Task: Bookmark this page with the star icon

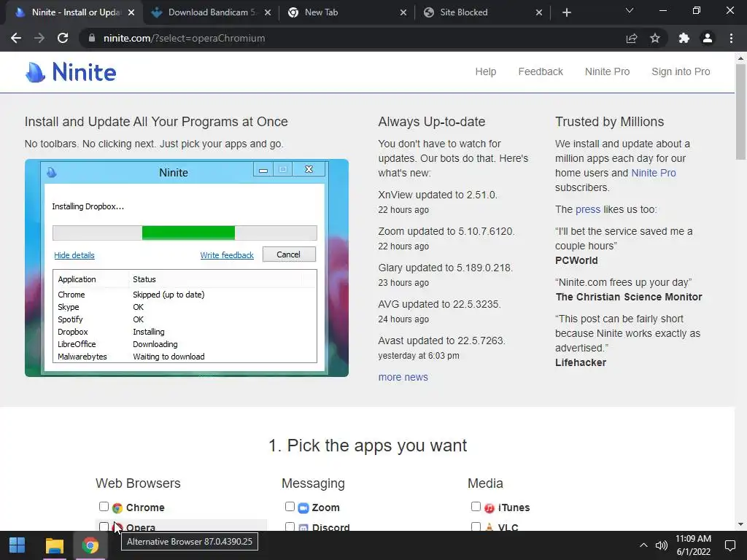Action: [x=655, y=38]
